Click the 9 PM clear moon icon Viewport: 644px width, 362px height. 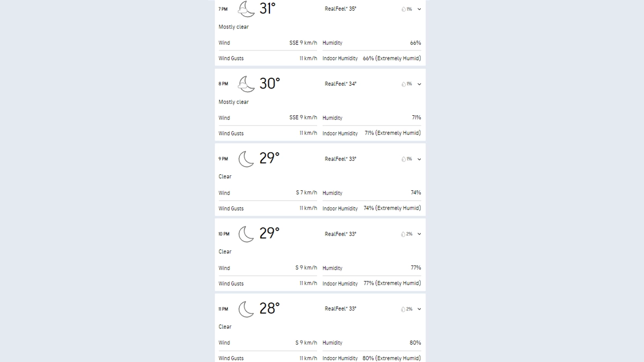click(246, 159)
